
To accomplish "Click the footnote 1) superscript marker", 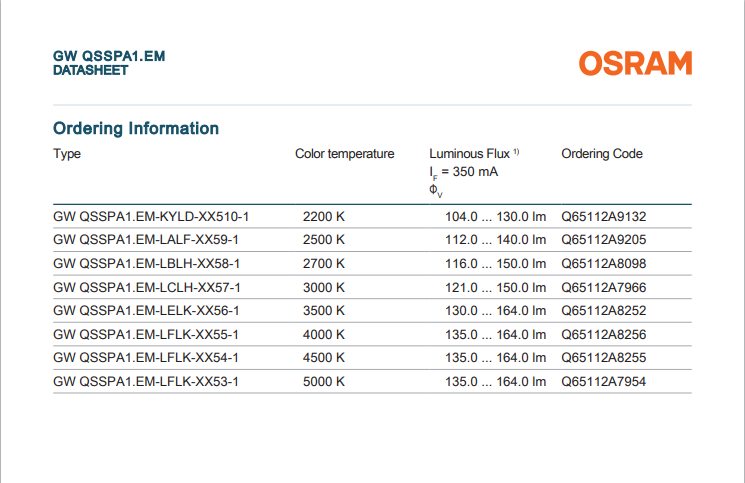I will point(517,151).
